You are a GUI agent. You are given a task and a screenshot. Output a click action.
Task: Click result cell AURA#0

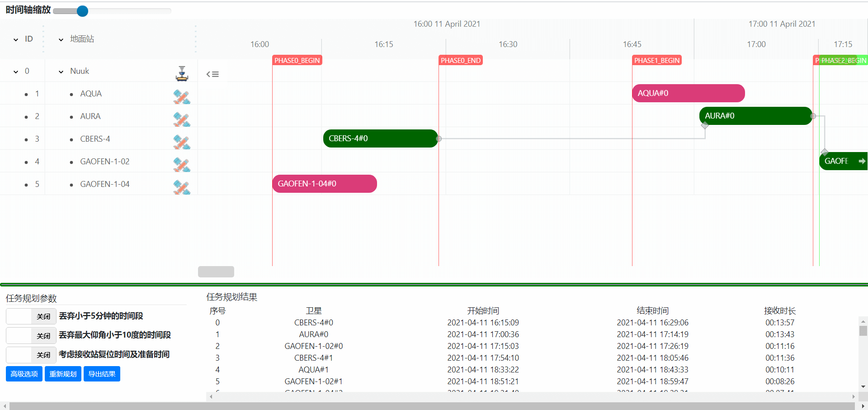click(314, 334)
